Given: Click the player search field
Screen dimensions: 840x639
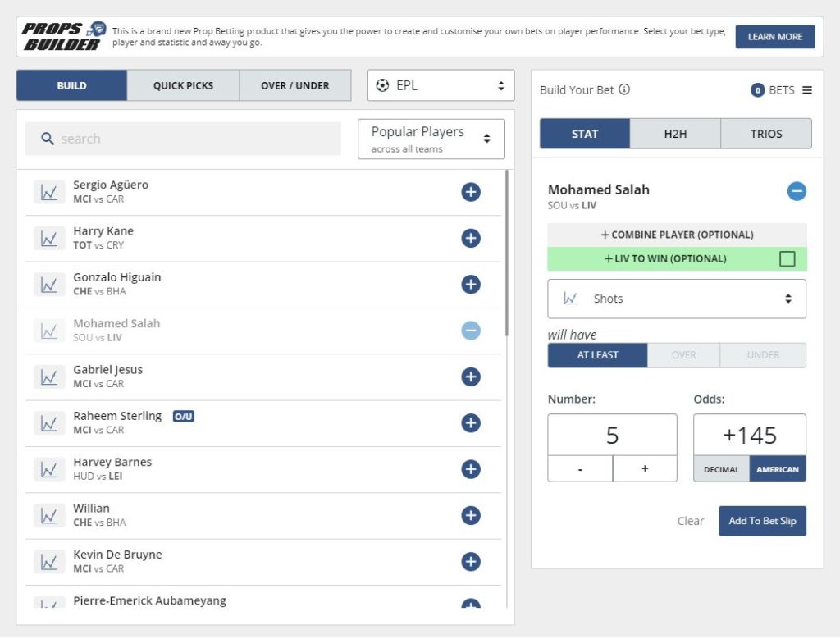Looking at the screenshot, I should [x=183, y=139].
